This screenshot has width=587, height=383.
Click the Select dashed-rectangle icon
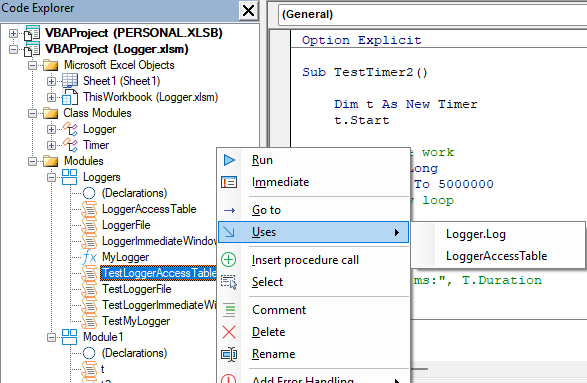[229, 282]
